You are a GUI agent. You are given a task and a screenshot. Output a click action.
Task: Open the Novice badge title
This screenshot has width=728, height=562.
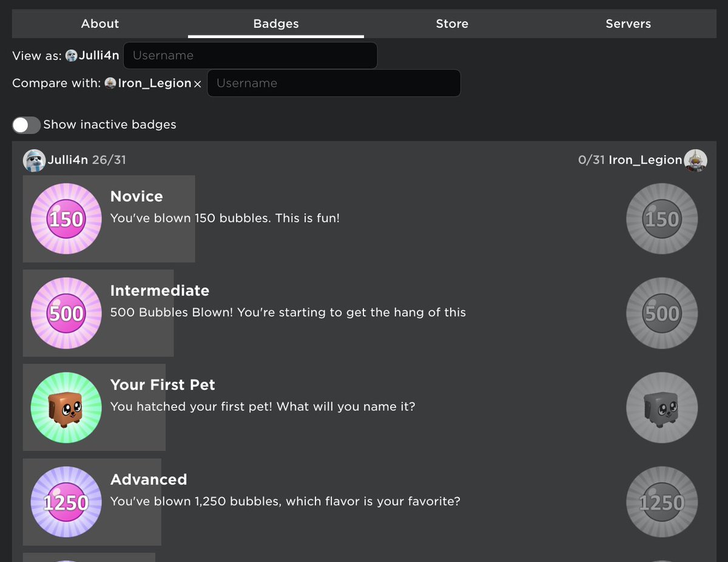(x=136, y=196)
